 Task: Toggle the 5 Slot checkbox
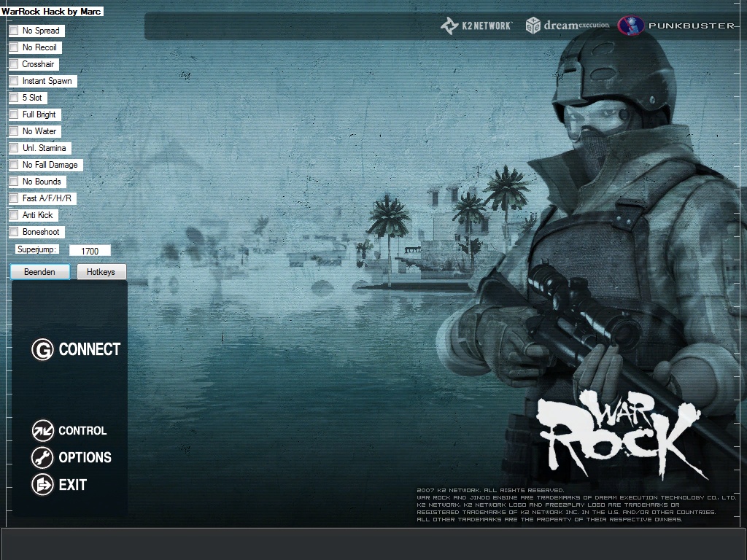coord(14,98)
